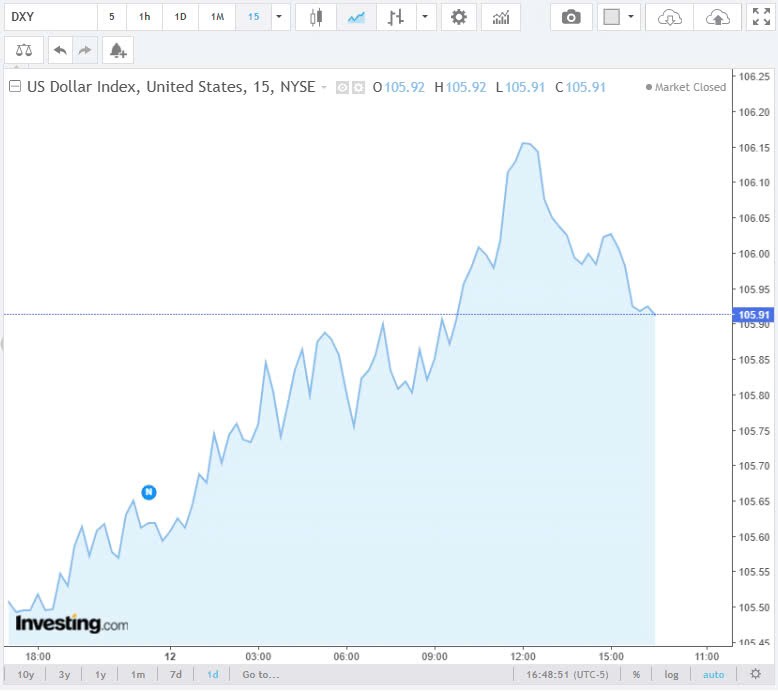Select the 3y date range
Screen dimensions: 778x691
(x=64, y=675)
